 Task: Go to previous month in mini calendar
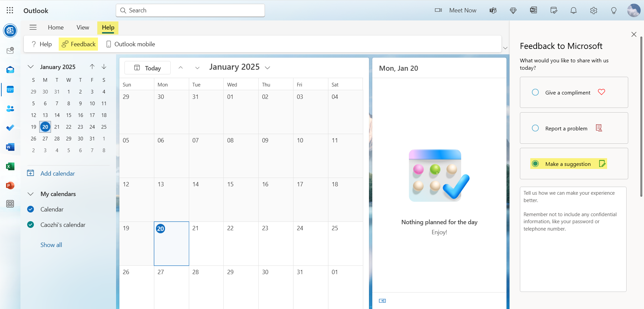(x=92, y=67)
